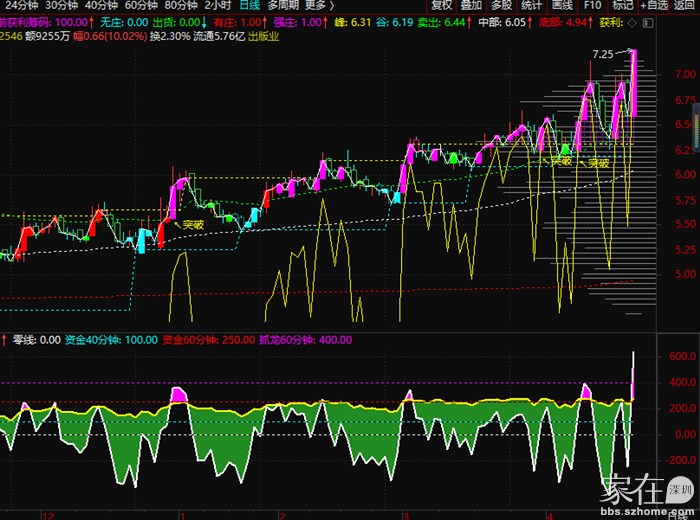Add stock via +自选 button

(655, 5)
